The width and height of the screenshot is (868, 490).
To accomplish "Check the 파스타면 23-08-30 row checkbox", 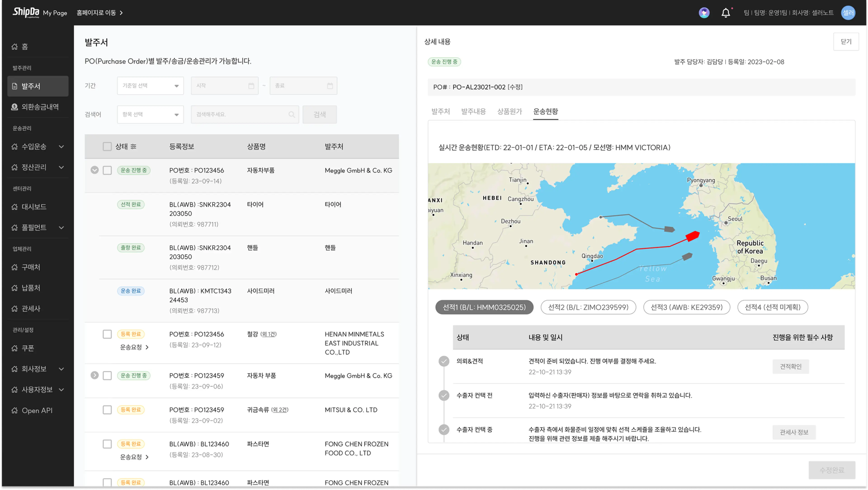I will pos(107,444).
